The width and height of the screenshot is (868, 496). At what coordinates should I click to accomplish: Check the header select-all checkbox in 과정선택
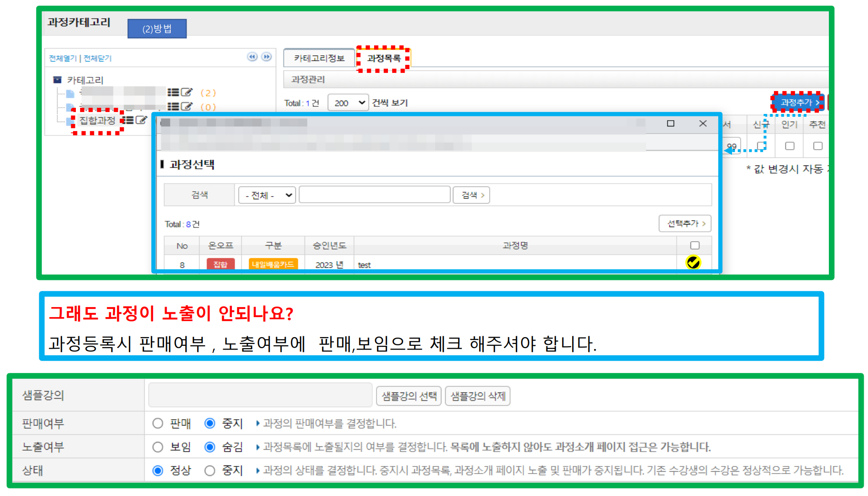[694, 246]
